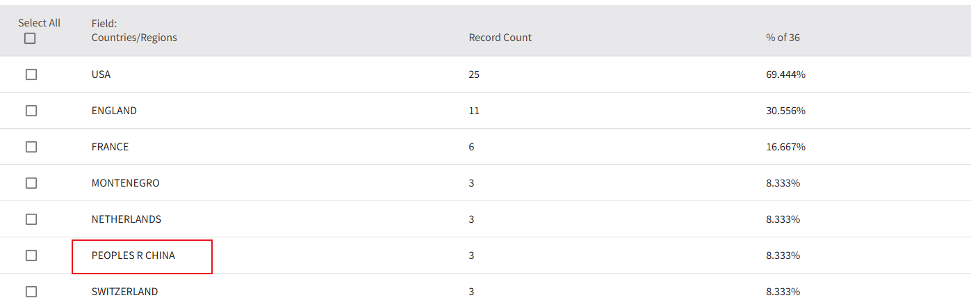Select the PEOPLES R CHINA checkbox

coord(31,255)
